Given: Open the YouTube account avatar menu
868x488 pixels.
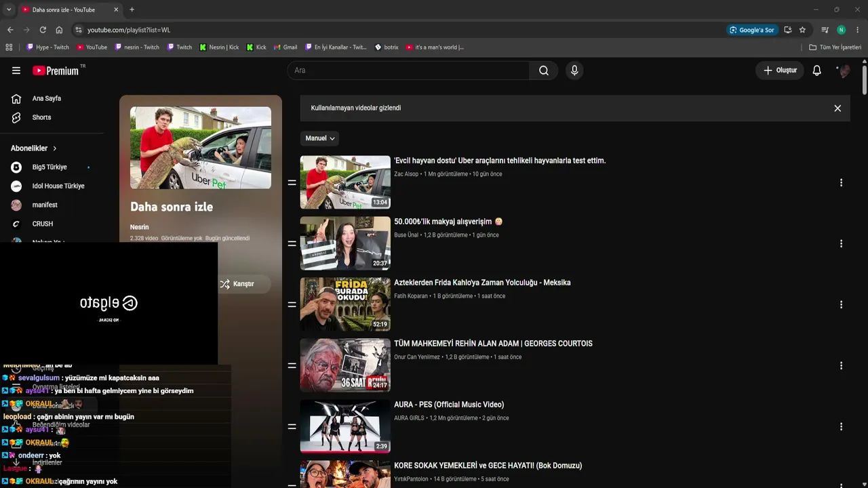Looking at the screenshot, I should 844,70.
